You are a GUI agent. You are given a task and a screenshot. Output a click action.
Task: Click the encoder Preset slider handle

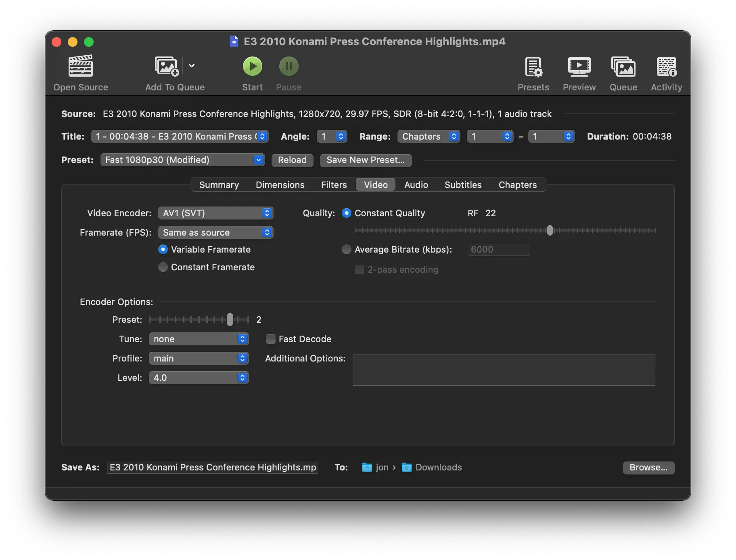[230, 320]
